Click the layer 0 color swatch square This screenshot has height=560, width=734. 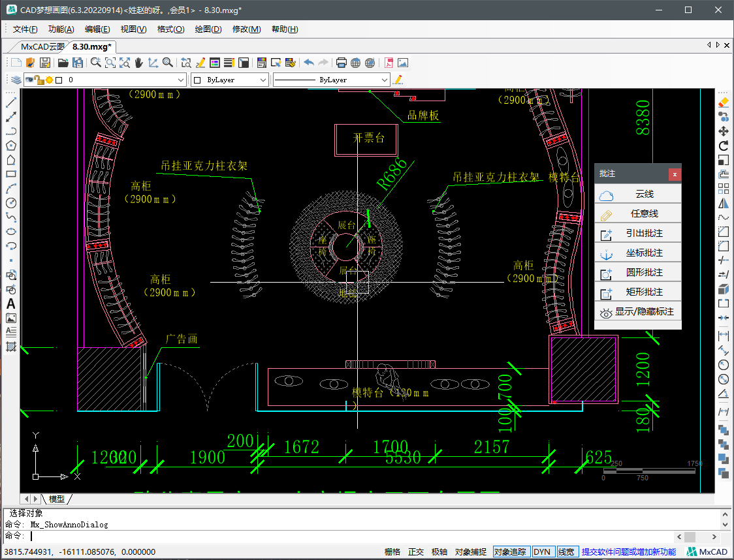59,80
